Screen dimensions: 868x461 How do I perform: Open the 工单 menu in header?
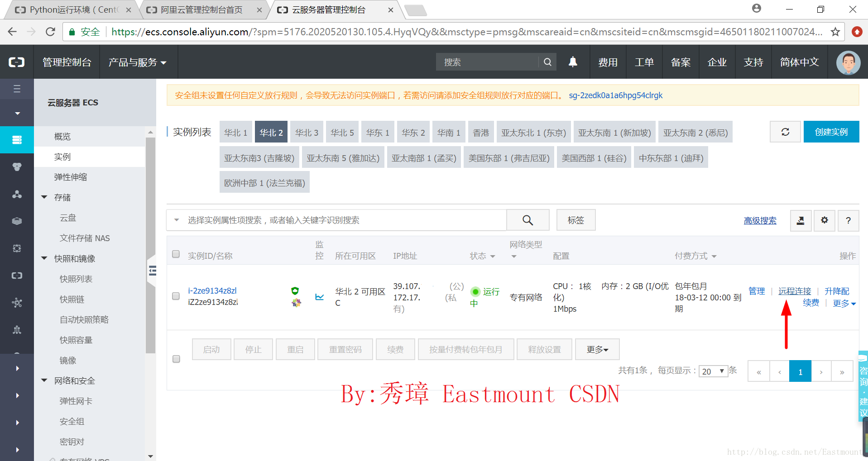coord(644,62)
